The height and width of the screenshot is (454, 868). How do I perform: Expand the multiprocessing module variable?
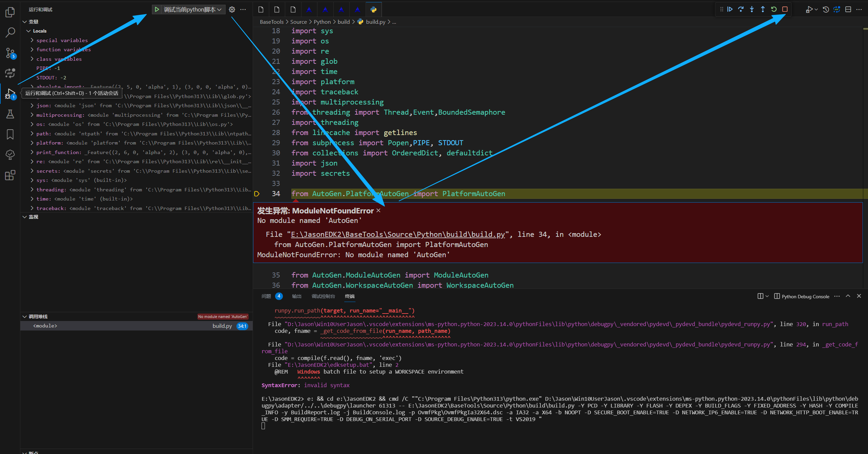(x=32, y=115)
